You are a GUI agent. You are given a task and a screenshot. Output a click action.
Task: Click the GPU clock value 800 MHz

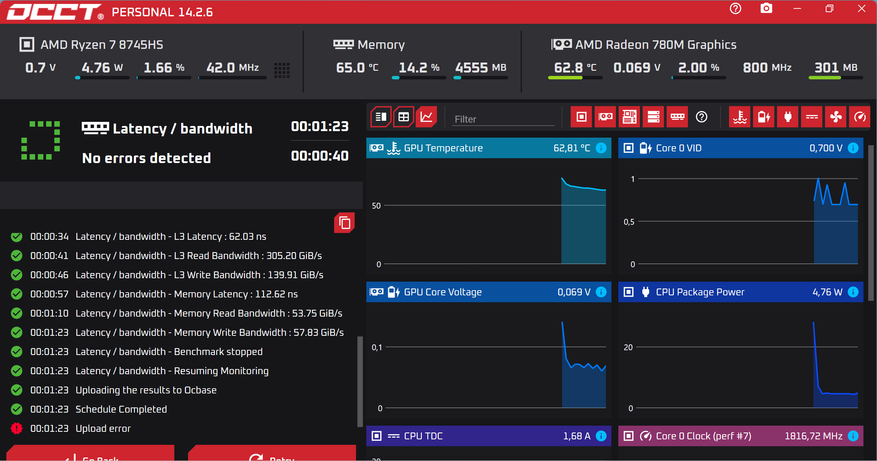[x=767, y=68]
